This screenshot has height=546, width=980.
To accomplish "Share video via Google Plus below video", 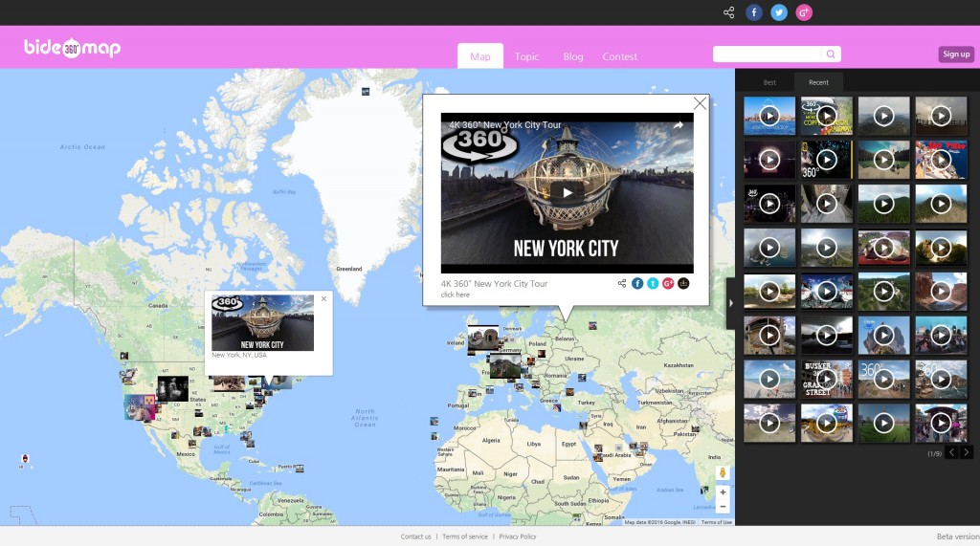I will [x=668, y=284].
